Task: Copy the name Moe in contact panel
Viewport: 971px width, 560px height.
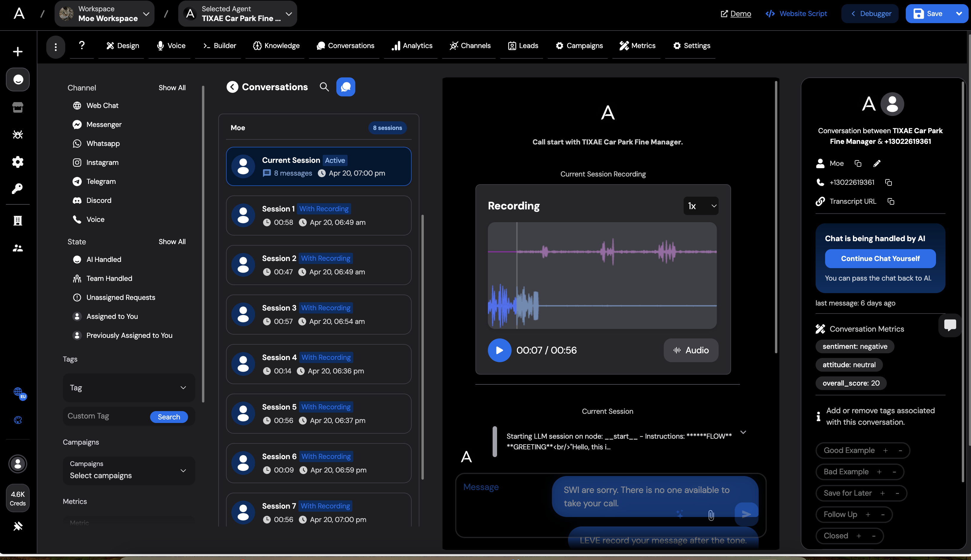Action: point(858,163)
